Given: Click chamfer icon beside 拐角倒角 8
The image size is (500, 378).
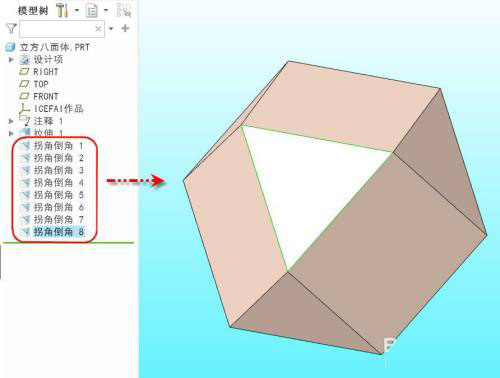Looking at the screenshot, I should [26, 232].
